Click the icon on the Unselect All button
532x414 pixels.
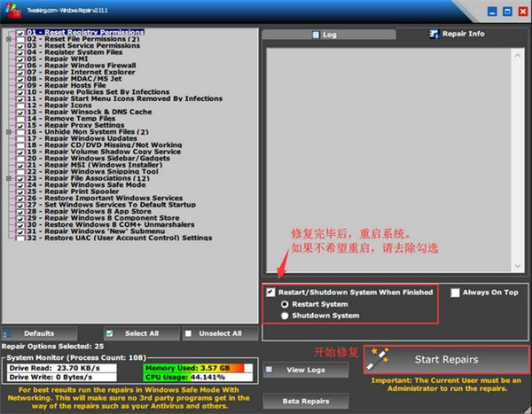[188, 333]
